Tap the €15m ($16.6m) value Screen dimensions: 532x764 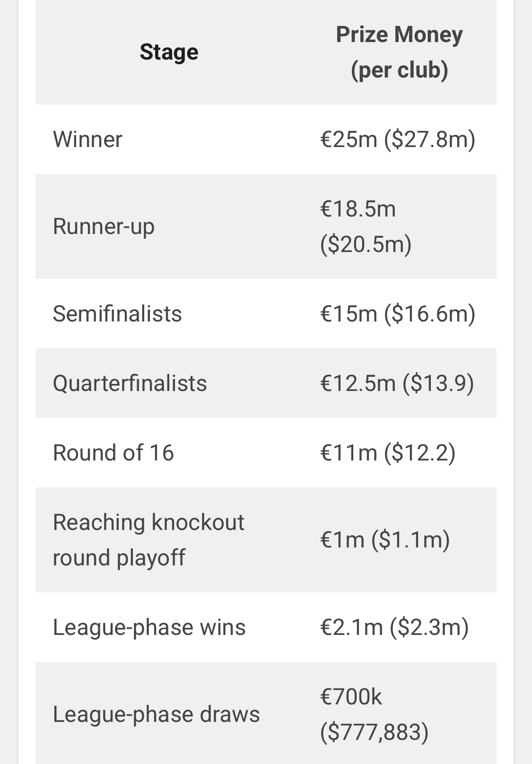point(398,313)
